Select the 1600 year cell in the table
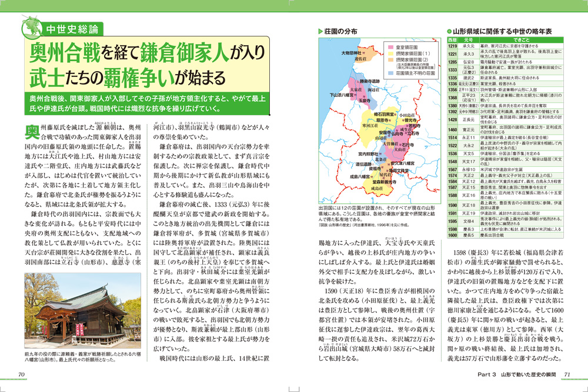 click(x=453, y=235)
